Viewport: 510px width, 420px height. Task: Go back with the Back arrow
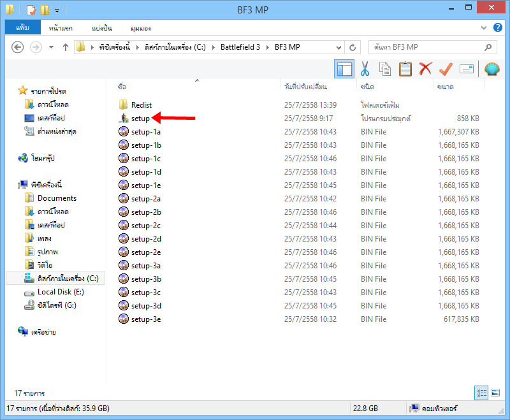(x=18, y=47)
